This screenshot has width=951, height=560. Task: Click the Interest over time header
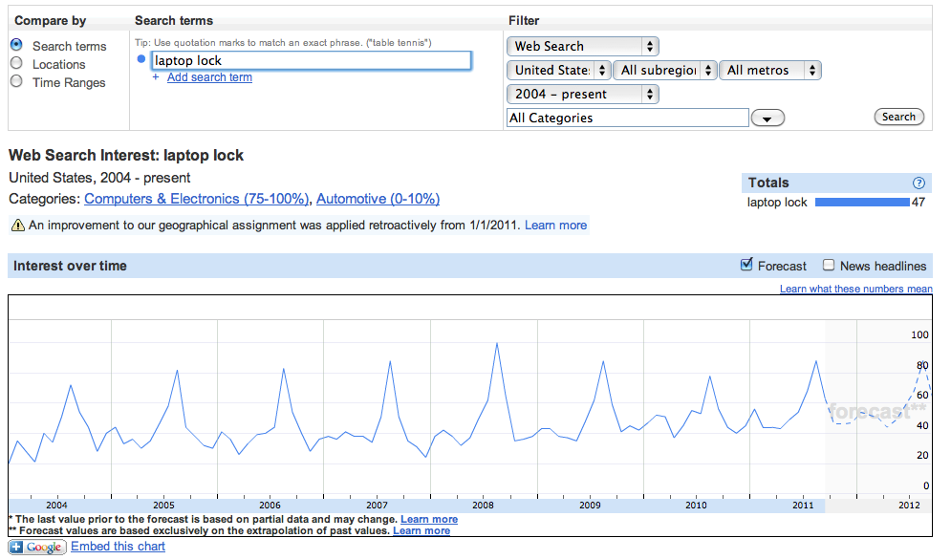(x=70, y=266)
